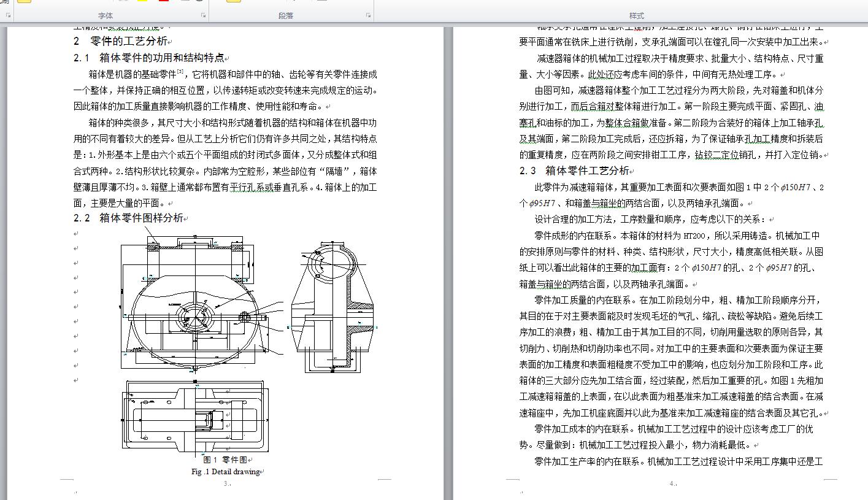Click page number 3 in footer
868x500 pixels.
[x=226, y=484]
